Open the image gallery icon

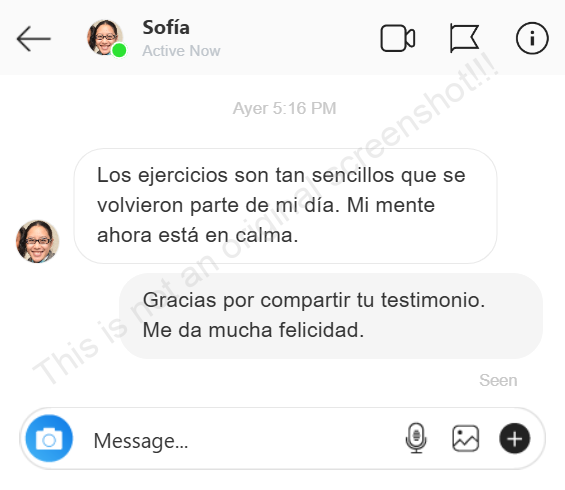(466, 438)
